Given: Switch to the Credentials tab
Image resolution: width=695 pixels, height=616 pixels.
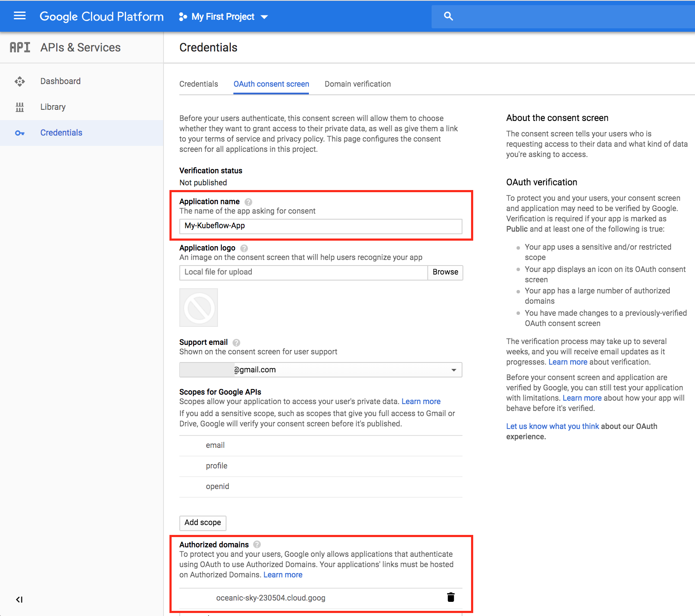Looking at the screenshot, I should [x=199, y=84].
